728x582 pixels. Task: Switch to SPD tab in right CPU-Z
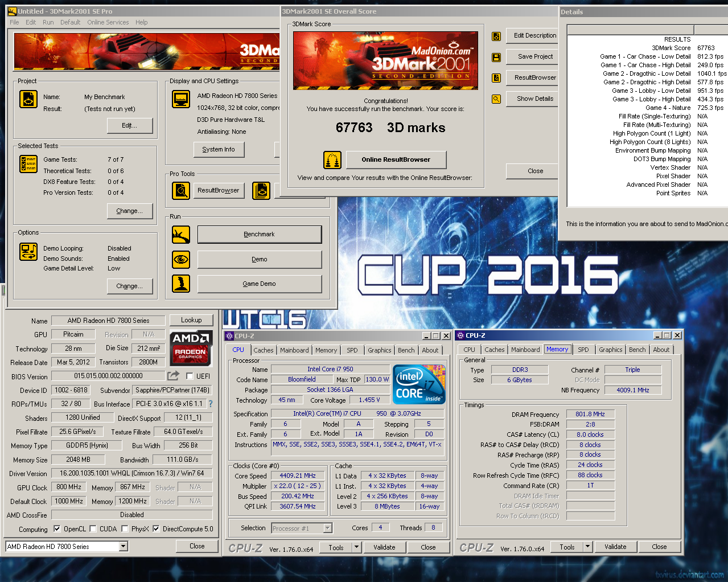point(583,350)
